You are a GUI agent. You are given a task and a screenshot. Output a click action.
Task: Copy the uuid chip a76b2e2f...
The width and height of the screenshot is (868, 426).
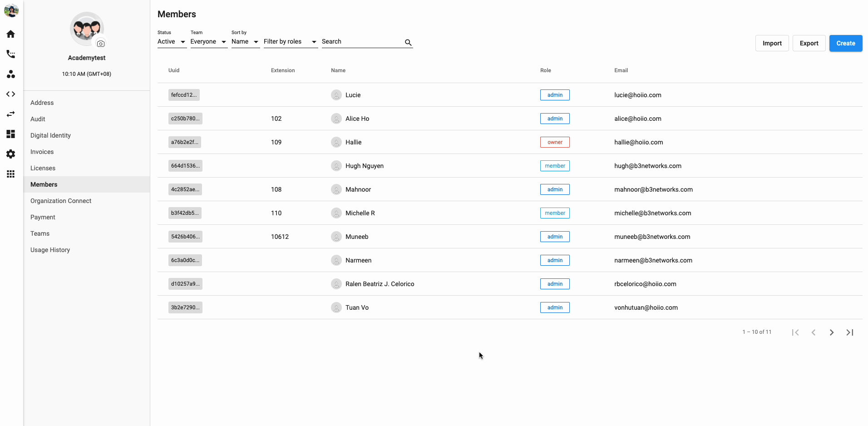click(x=185, y=142)
